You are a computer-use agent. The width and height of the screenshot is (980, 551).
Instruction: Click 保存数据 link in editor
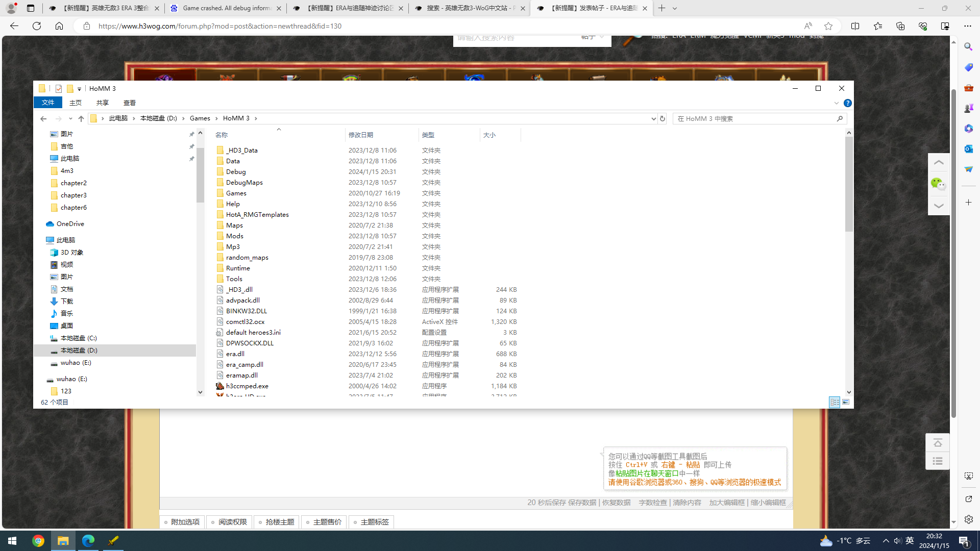[x=582, y=503]
